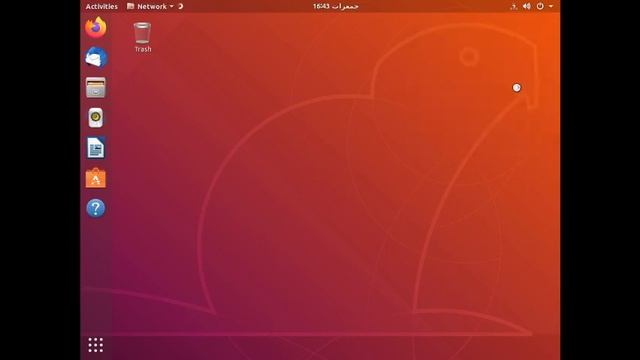Open the Activities overview
Image resolution: width=640 pixels, height=360 pixels.
[x=102, y=6]
